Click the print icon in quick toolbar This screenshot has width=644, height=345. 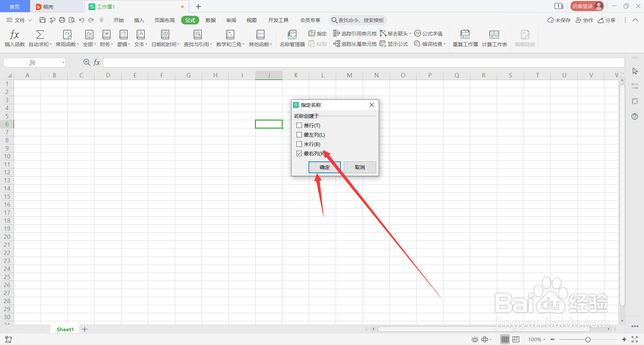(x=62, y=20)
